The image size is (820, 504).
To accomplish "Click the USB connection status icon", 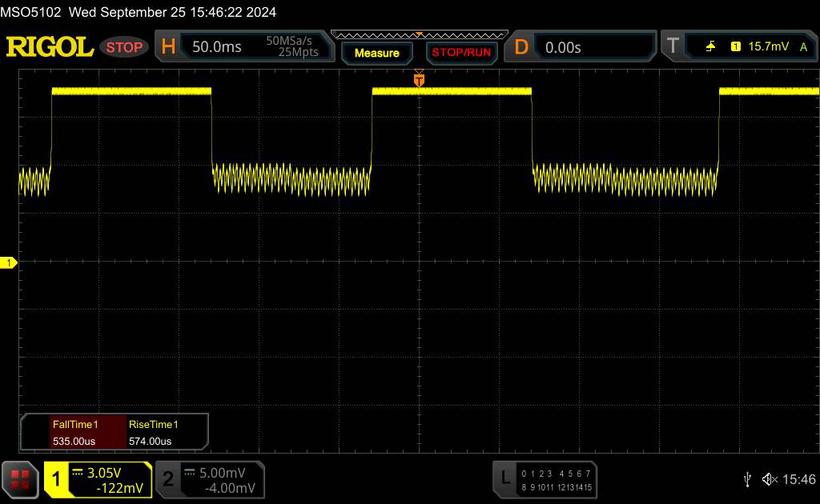I will pos(747,479).
